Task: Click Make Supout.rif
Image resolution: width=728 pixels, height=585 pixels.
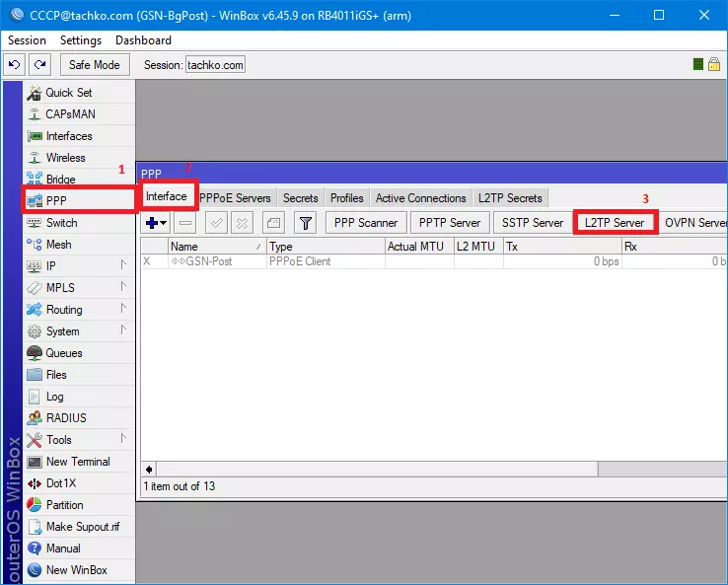Action: (79, 527)
